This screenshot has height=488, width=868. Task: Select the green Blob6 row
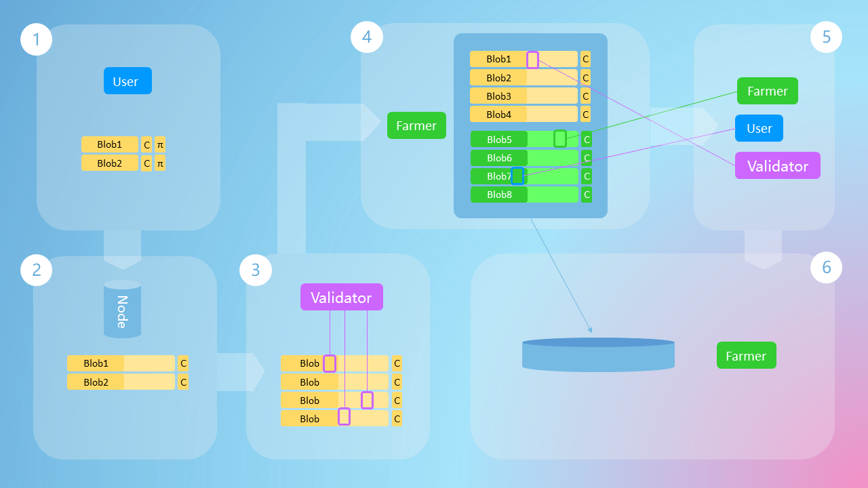524,157
